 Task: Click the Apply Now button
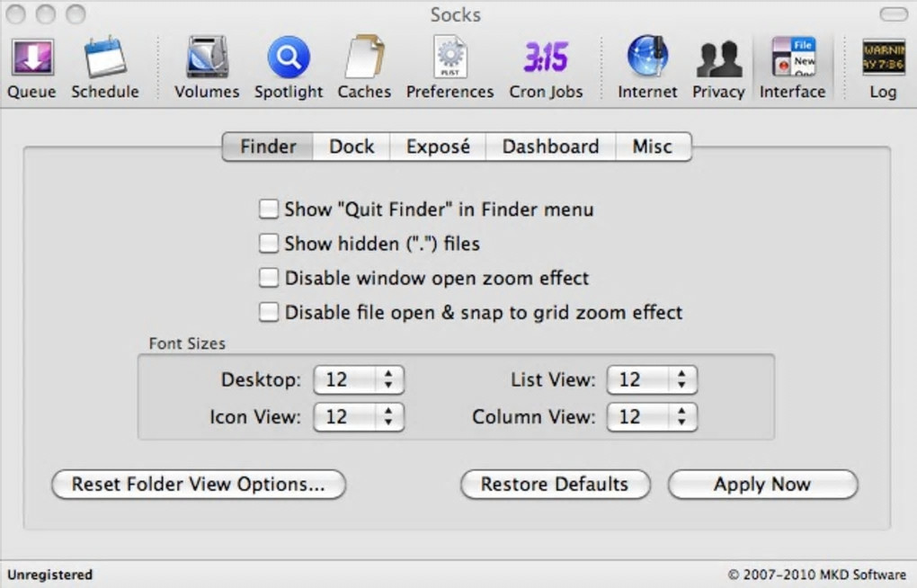pos(762,484)
